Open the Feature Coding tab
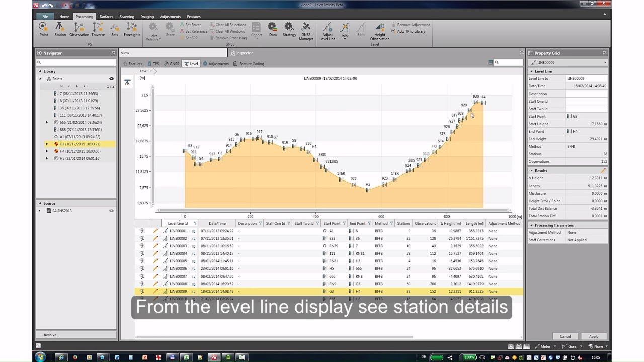 249,64
